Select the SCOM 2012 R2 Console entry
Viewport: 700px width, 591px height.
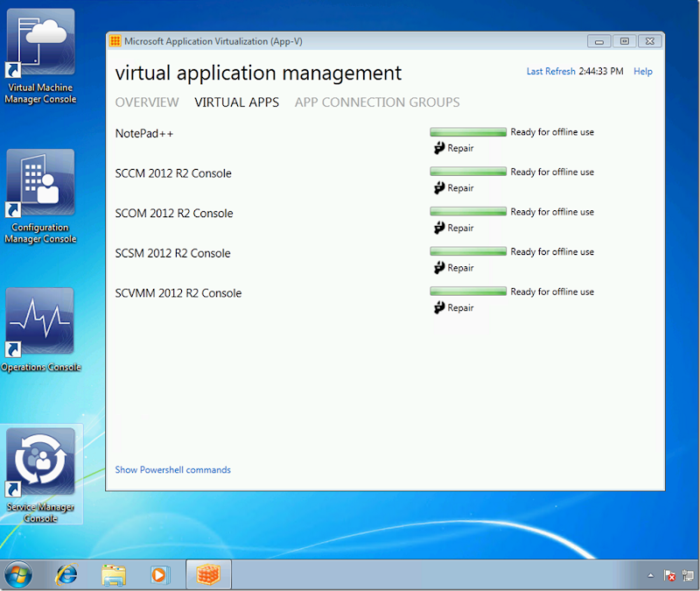click(x=174, y=213)
